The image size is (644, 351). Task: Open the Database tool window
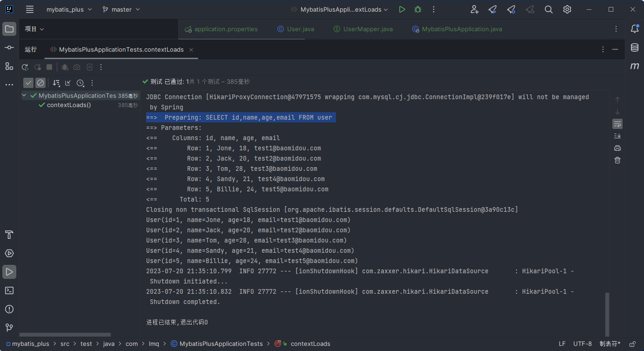tap(635, 47)
